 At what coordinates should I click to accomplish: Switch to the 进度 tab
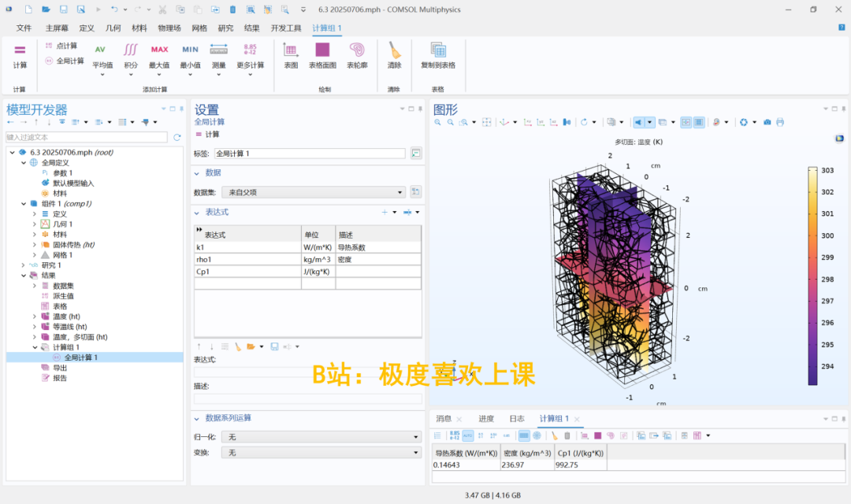point(485,418)
